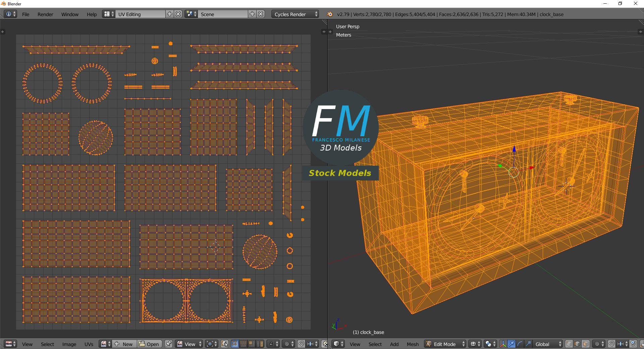
Task: Select UV edge selection mode
Action: pyautogui.click(x=243, y=344)
